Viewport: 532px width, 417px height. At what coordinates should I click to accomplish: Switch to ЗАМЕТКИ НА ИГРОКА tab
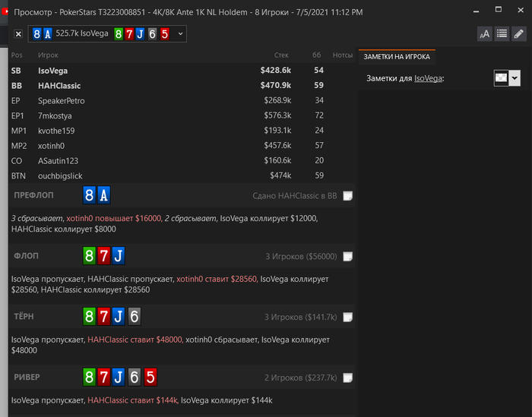(397, 57)
